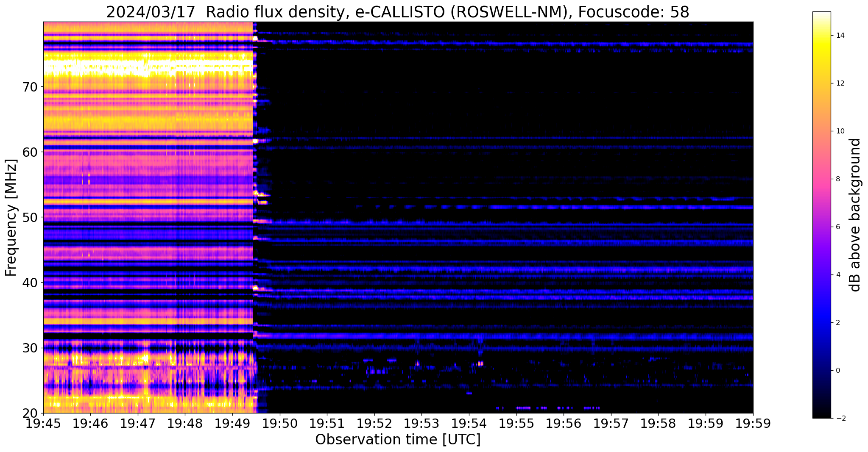Click the 60 MHz frequency tick label
Screen dimensions: 868x452
point(30,152)
